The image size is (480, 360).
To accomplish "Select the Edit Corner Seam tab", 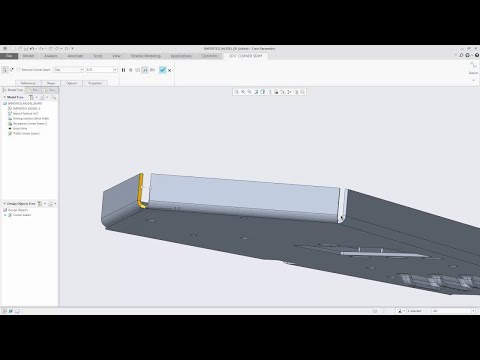I will [x=246, y=56].
